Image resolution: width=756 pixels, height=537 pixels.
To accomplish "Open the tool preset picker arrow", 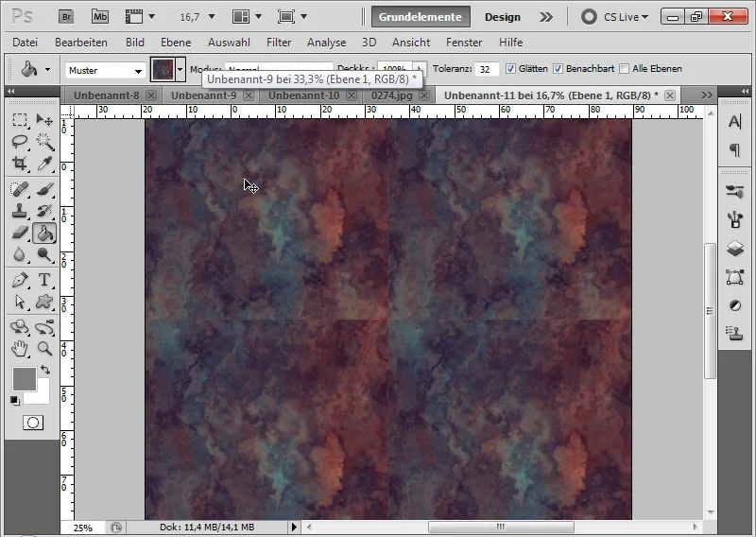I will coord(47,69).
